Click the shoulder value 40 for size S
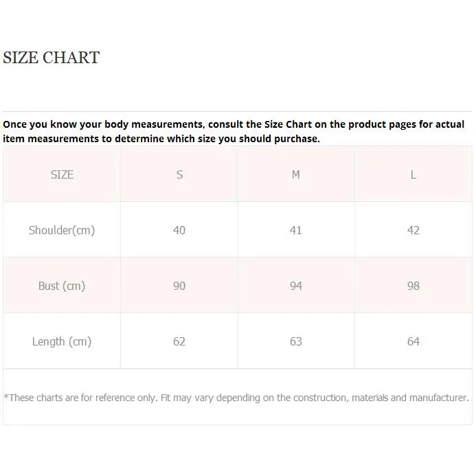This screenshot has width=476, height=476. click(x=179, y=230)
